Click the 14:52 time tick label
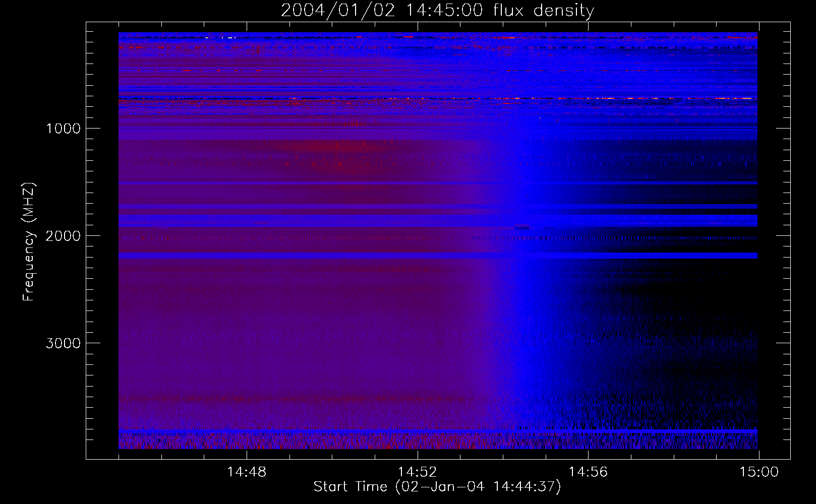Screen dimensions: 816x504 417,472
